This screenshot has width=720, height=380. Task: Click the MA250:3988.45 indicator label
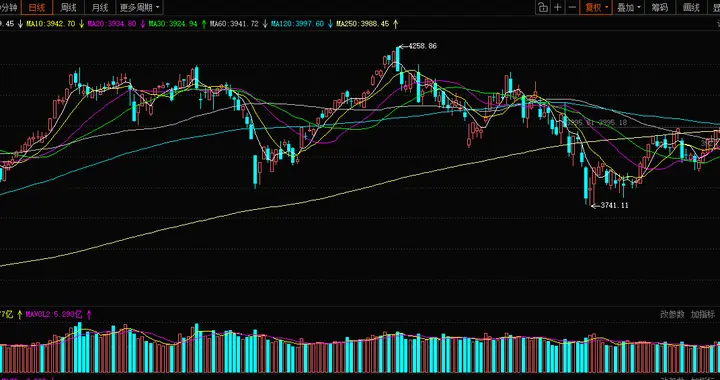tap(363, 24)
